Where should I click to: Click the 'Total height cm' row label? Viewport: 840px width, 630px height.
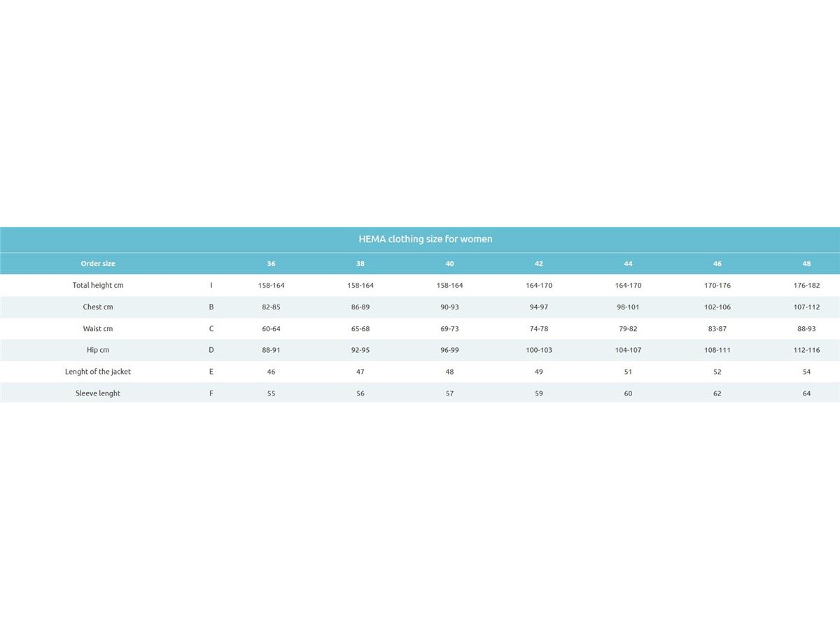point(98,286)
